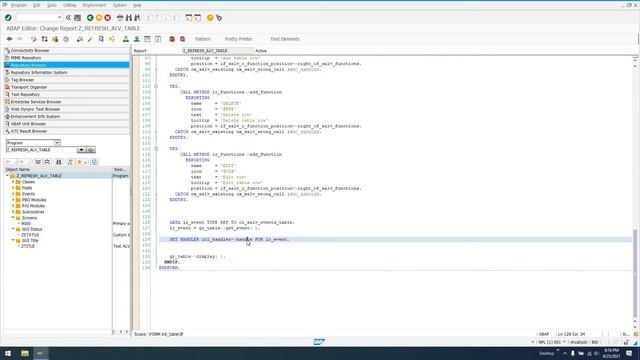Open the Program object type dropdown

coord(57,142)
